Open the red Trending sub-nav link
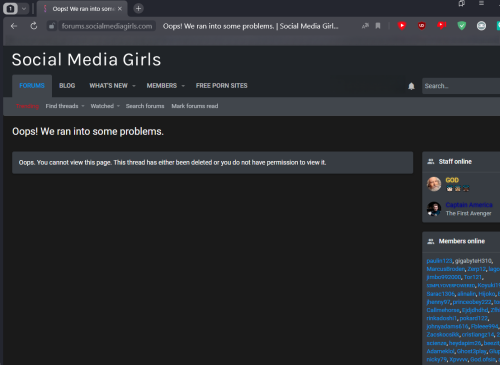This screenshot has height=365, width=500. coord(27,106)
